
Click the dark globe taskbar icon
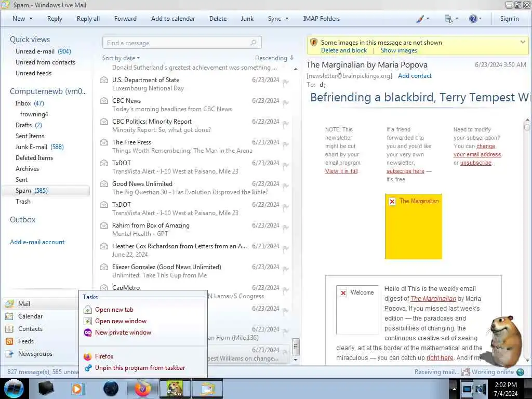coord(111,389)
